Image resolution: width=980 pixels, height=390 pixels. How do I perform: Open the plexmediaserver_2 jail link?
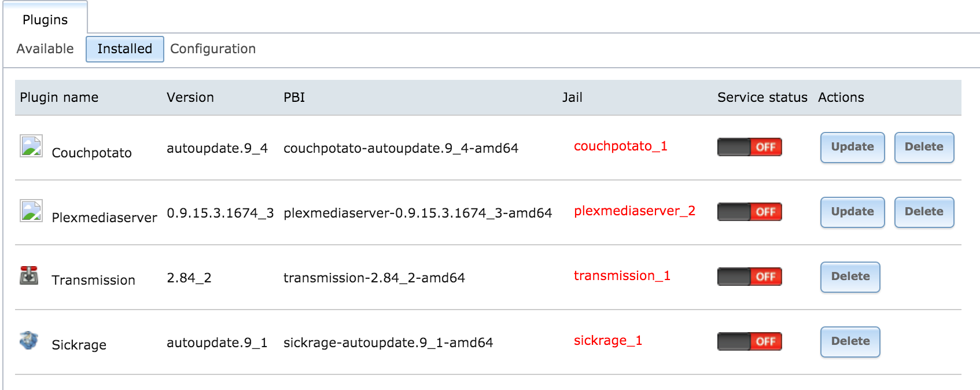pyautogui.click(x=634, y=211)
